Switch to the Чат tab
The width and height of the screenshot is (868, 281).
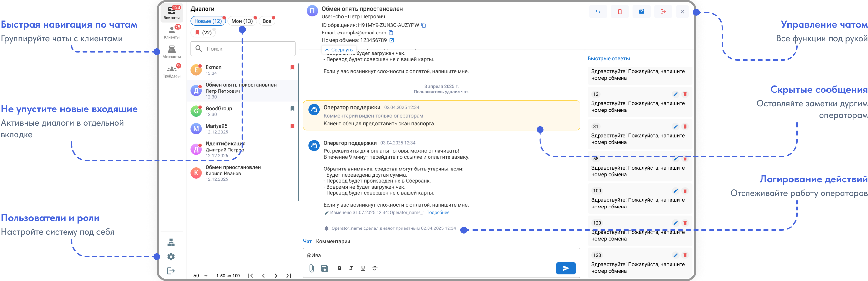tap(307, 241)
